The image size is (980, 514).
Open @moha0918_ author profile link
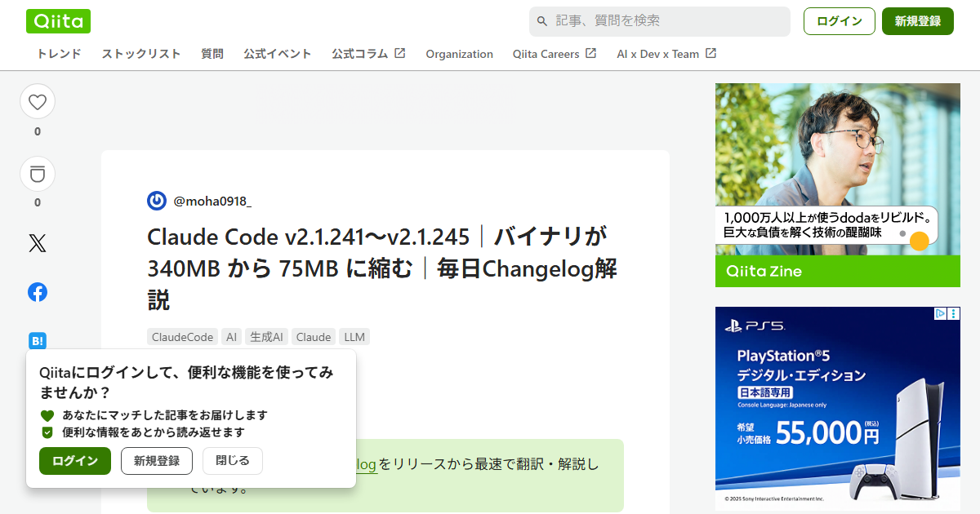click(x=212, y=201)
